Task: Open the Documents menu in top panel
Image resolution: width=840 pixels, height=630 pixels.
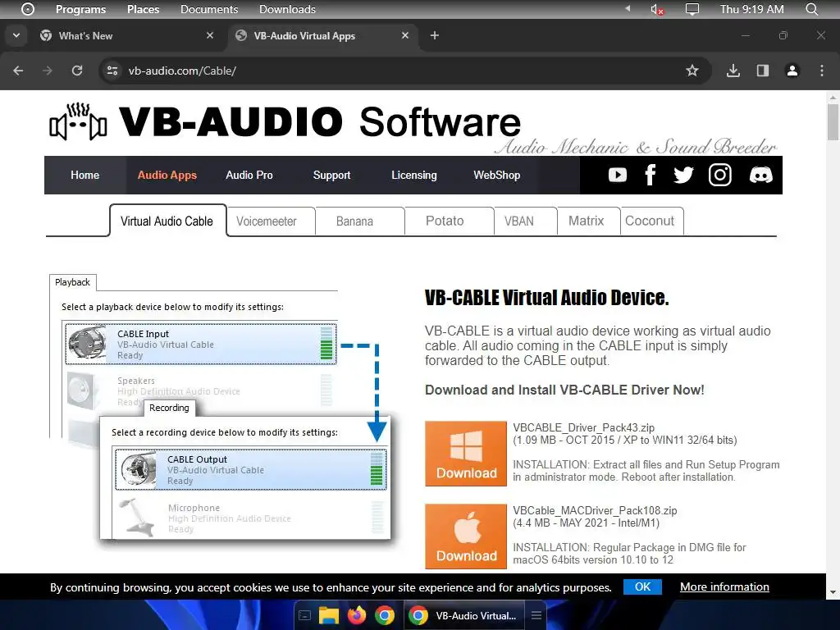Action: click(209, 9)
